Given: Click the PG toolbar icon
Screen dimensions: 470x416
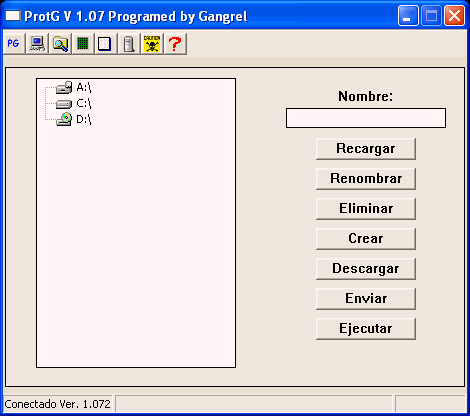Looking at the screenshot, I should [x=14, y=43].
